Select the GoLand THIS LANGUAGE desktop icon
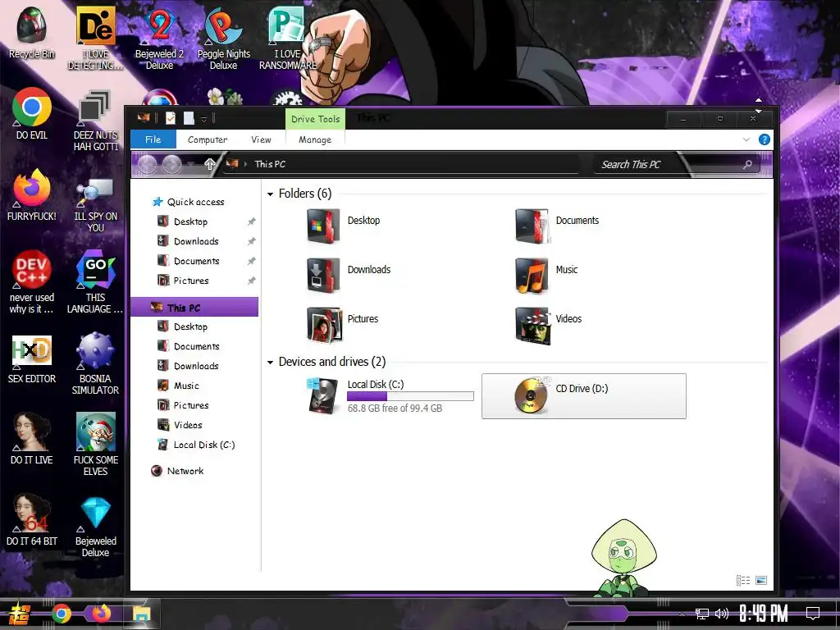840x630 pixels. 95,282
